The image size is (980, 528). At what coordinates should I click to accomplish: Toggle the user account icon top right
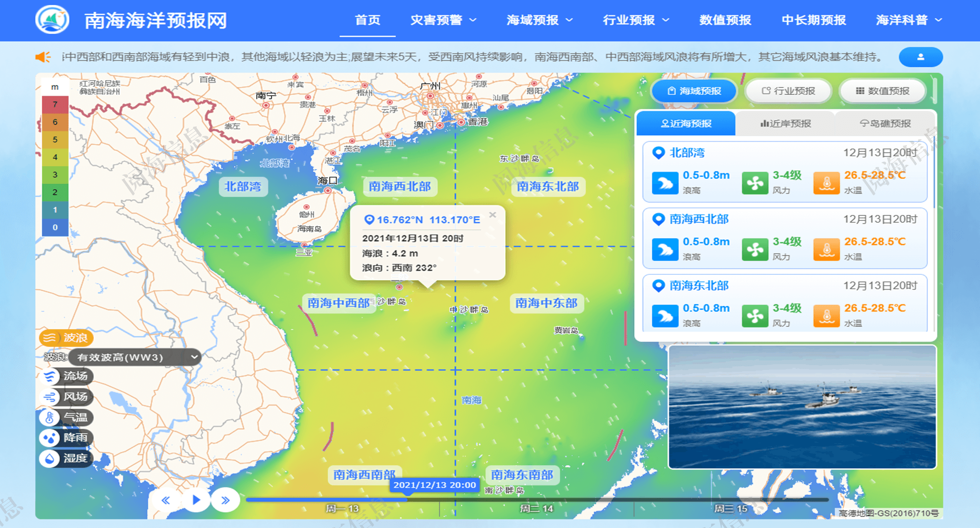(921, 56)
